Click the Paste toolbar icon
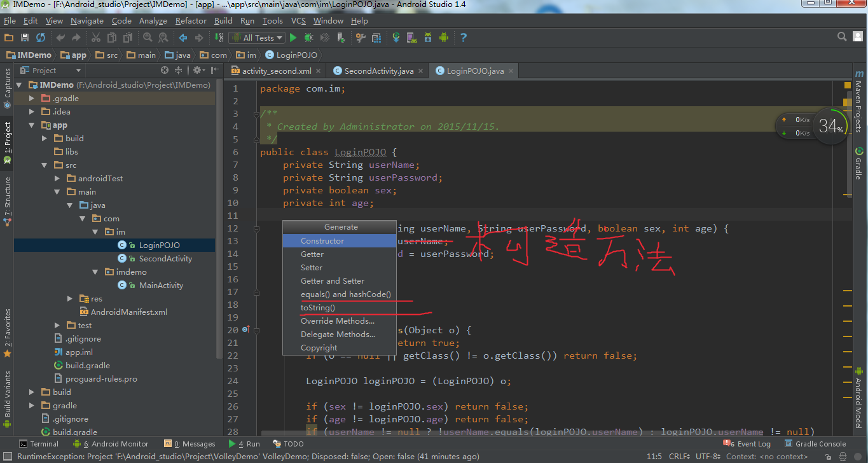Image resolution: width=868 pixels, height=463 pixels. [x=128, y=38]
